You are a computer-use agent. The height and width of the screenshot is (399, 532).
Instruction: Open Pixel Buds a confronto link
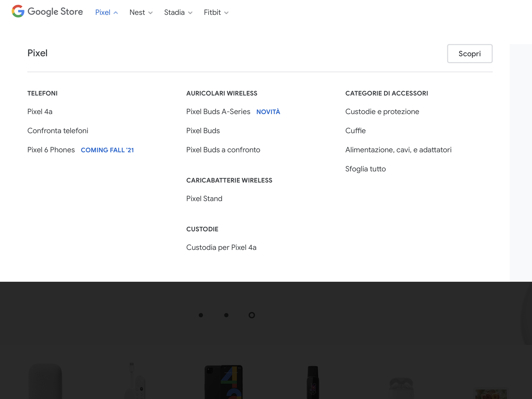click(223, 150)
